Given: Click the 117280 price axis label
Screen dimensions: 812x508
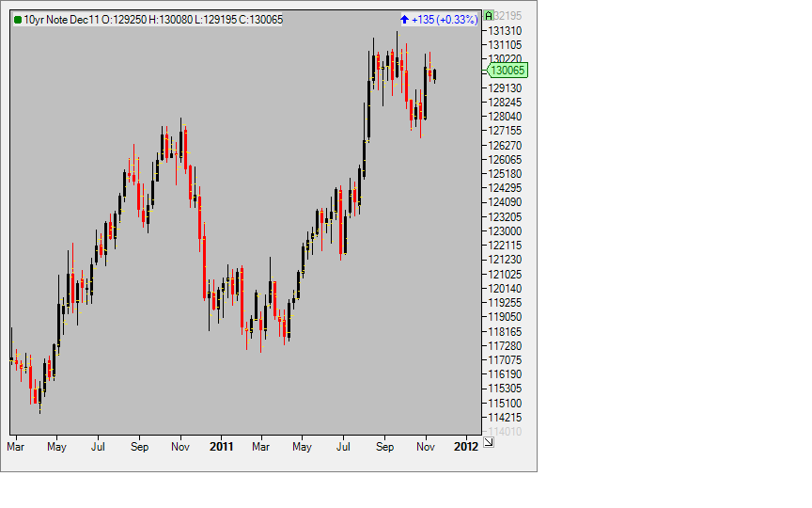Looking at the screenshot, I should [505, 346].
